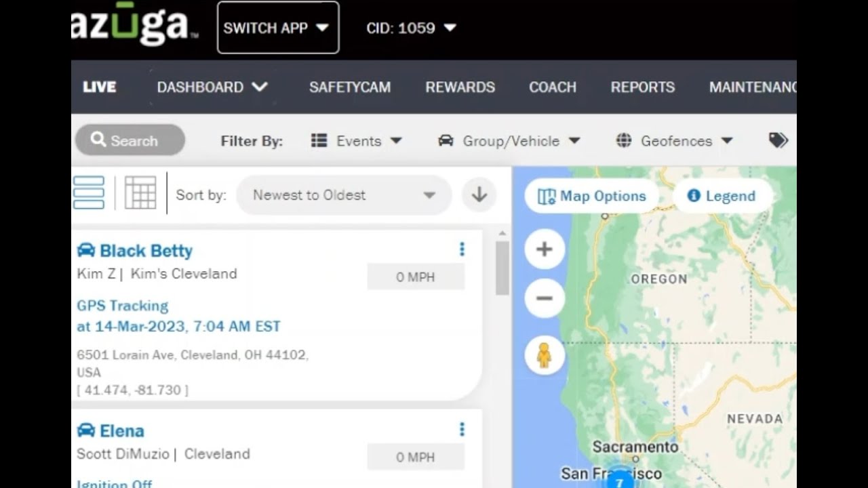Click the vehicle cluster marker near San Francisco

pos(619,481)
